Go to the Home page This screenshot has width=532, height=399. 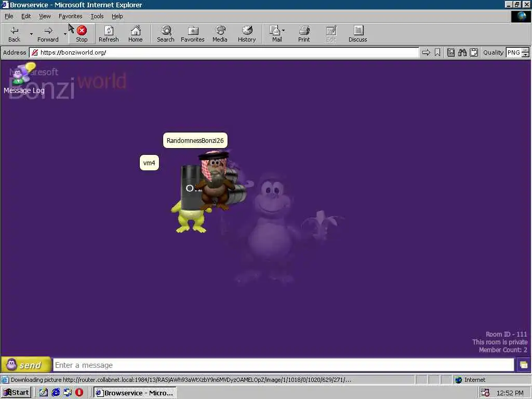click(136, 34)
